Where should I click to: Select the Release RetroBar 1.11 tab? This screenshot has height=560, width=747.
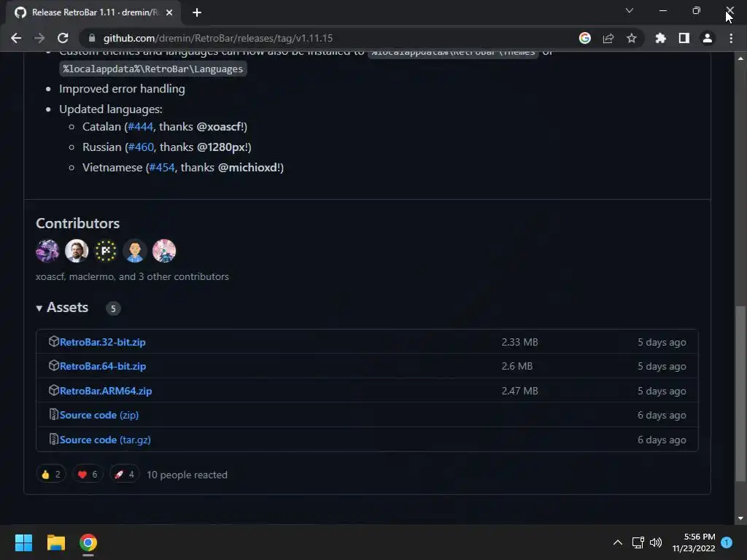click(x=93, y=13)
